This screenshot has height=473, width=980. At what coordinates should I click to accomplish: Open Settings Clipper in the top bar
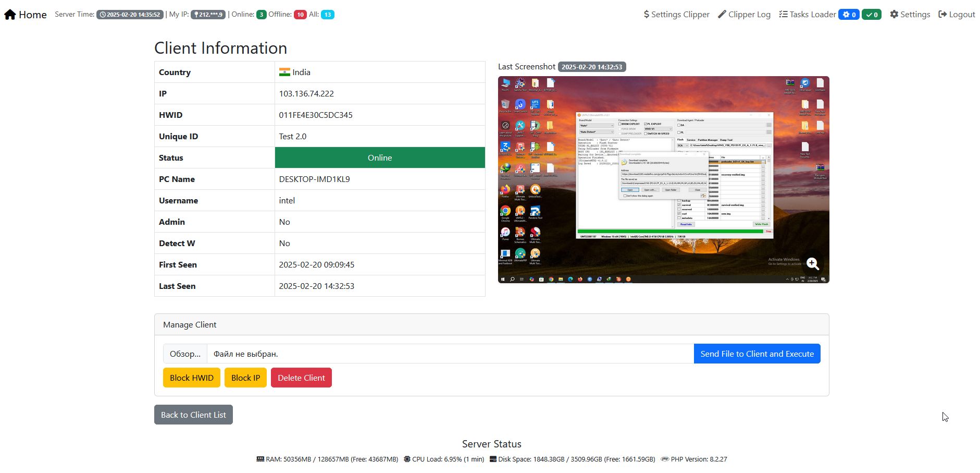coord(676,15)
